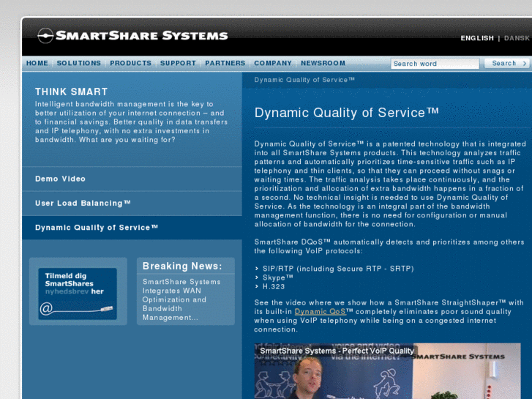Read the WAN Optimization news teaser
This screenshot has height=399, width=532.
(181, 299)
